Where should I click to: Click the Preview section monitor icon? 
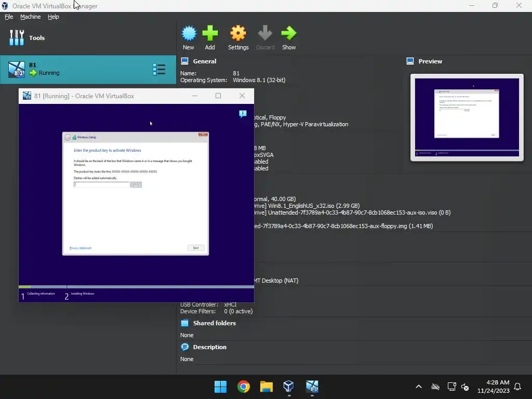pyautogui.click(x=410, y=61)
